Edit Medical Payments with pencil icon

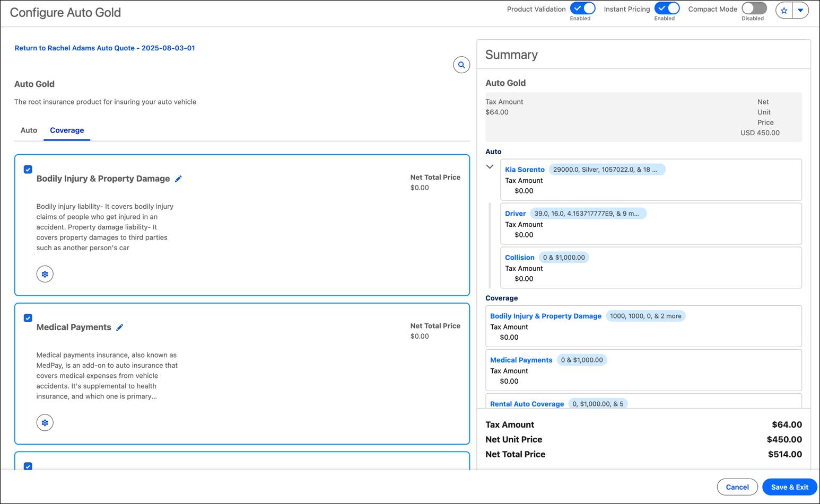pos(120,328)
